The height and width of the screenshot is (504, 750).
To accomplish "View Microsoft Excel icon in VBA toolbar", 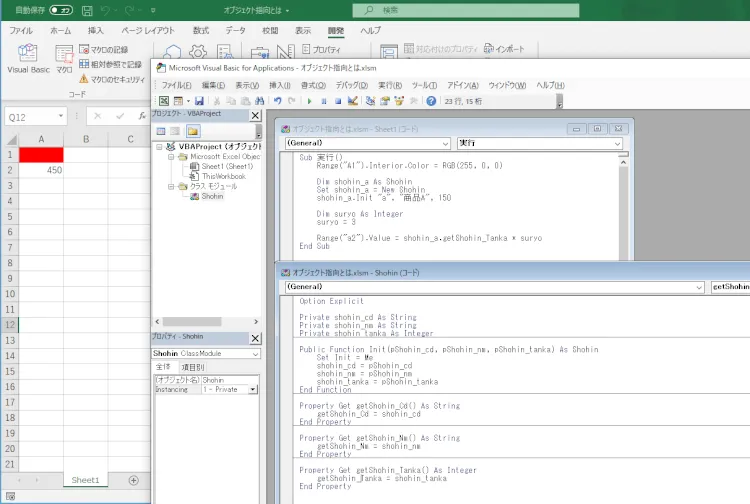I will tap(164, 101).
